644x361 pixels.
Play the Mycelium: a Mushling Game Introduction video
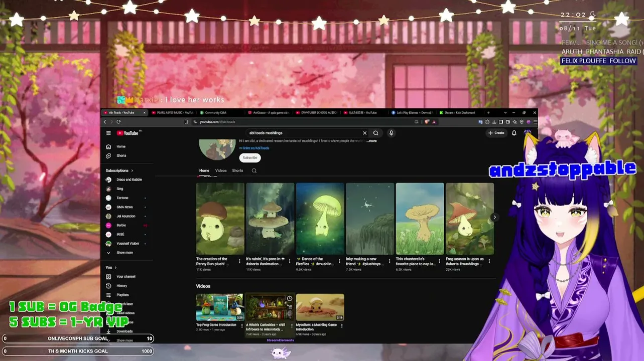click(x=320, y=307)
